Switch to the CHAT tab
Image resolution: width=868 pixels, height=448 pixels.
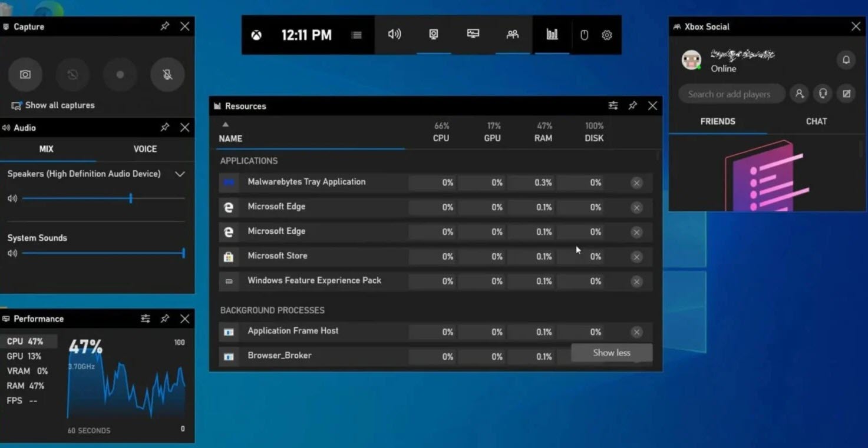click(816, 121)
